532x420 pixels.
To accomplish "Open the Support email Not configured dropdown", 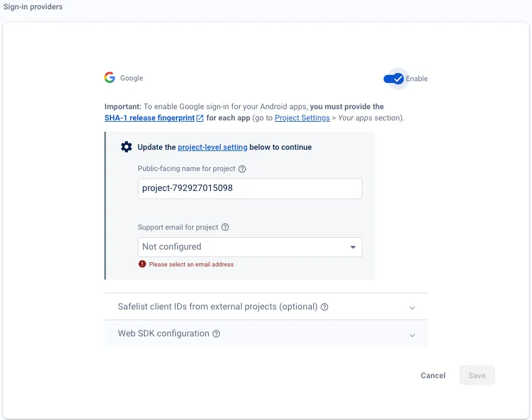I will coord(249,247).
